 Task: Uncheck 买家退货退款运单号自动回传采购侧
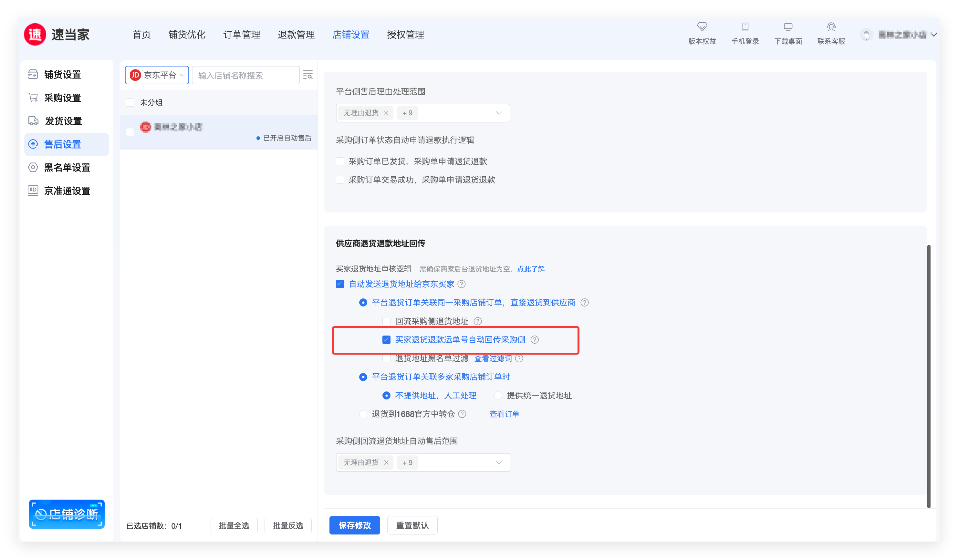pyautogui.click(x=386, y=339)
